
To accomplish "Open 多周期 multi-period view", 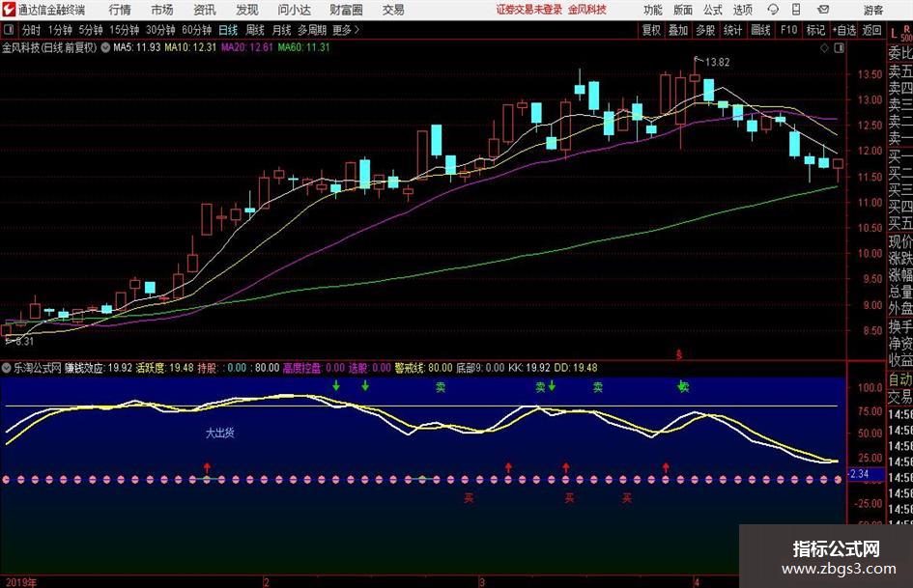I will pos(311,30).
